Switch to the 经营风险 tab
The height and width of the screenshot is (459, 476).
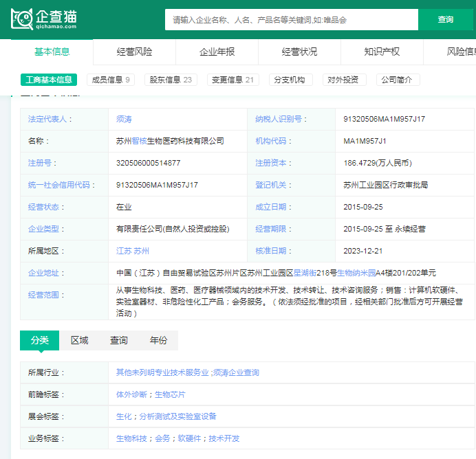[134, 52]
